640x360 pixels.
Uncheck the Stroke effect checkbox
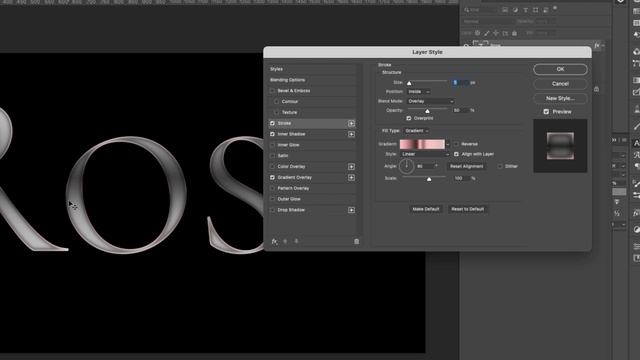click(272, 123)
